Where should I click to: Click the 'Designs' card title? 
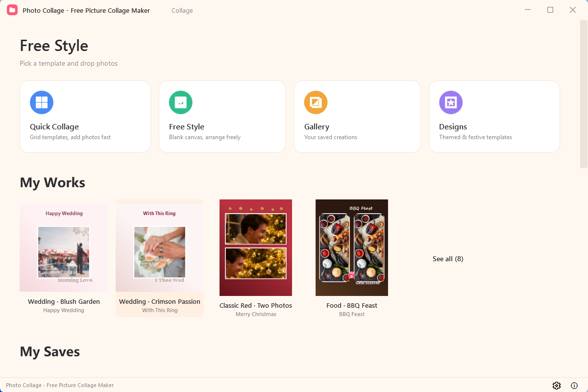[x=453, y=126]
